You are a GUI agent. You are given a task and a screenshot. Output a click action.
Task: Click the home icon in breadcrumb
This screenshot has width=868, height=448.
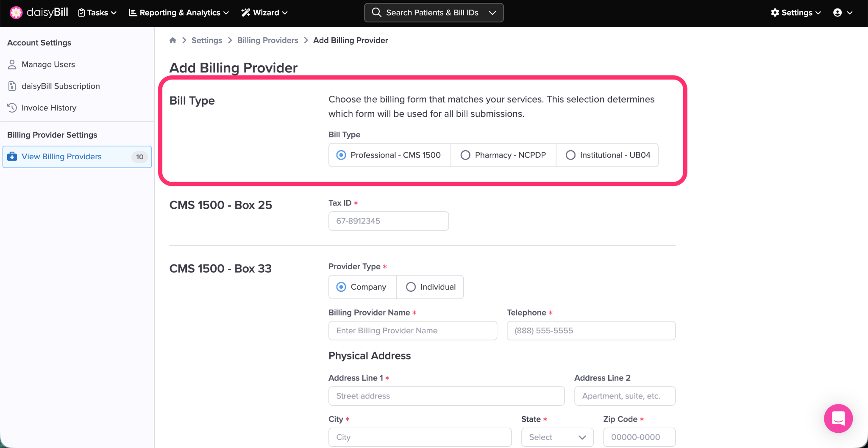click(172, 40)
